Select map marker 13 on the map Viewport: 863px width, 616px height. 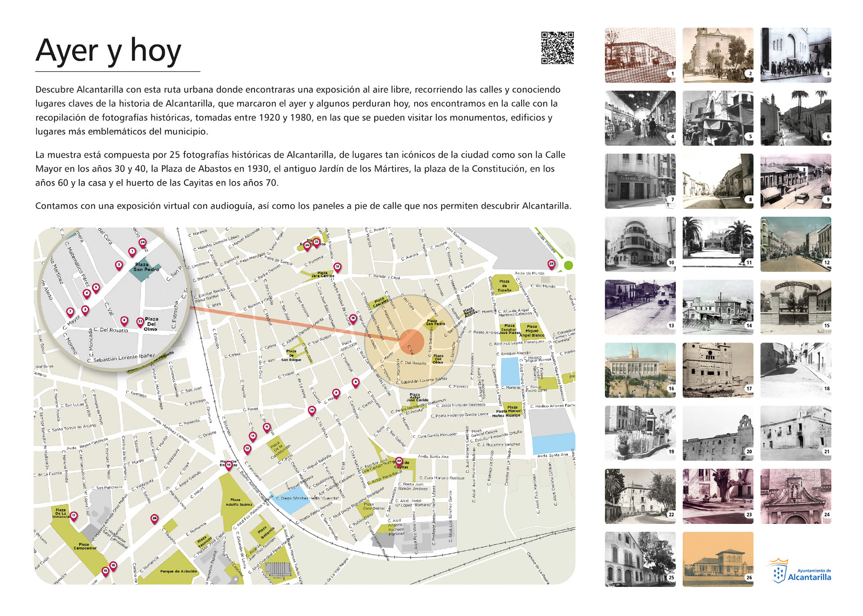[252, 436]
